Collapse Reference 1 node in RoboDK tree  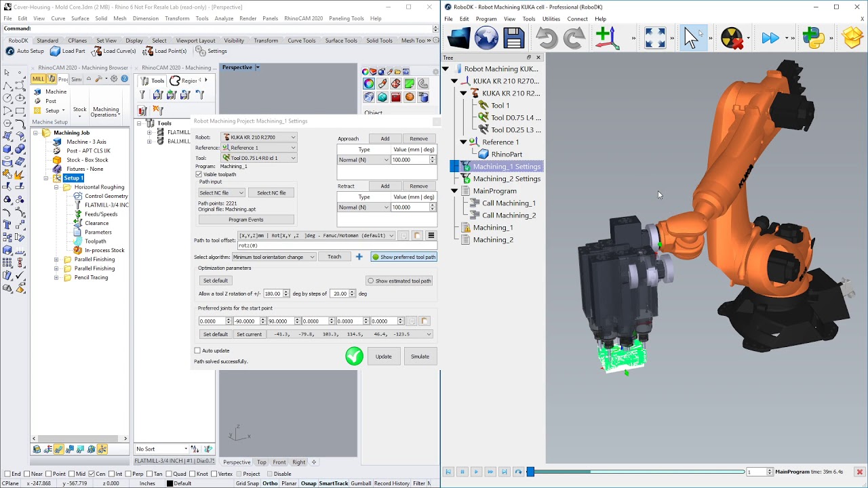[x=463, y=142]
